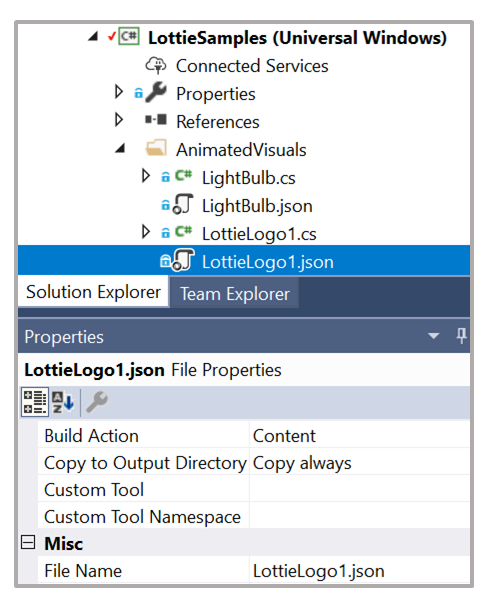Show properties in Categorized view
Image resolution: width=490 pixels, height=610 pixels.
tap(35, 402)
